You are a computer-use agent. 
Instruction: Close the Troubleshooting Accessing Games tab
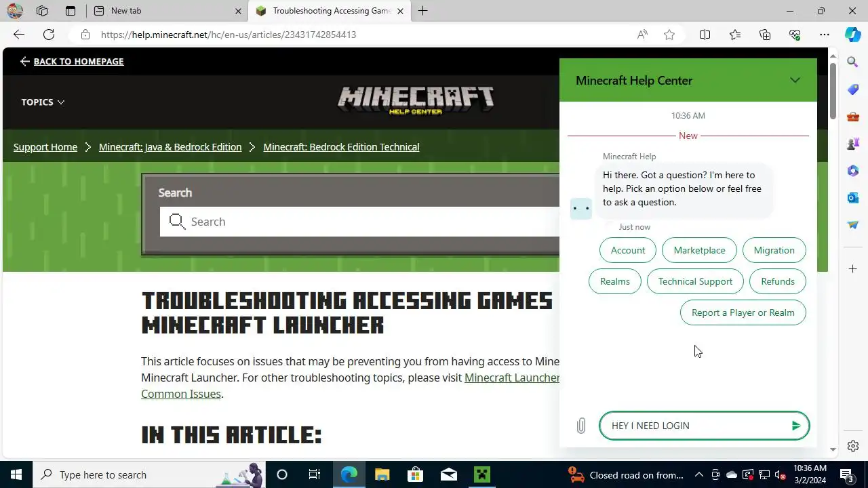click(400, 11)
